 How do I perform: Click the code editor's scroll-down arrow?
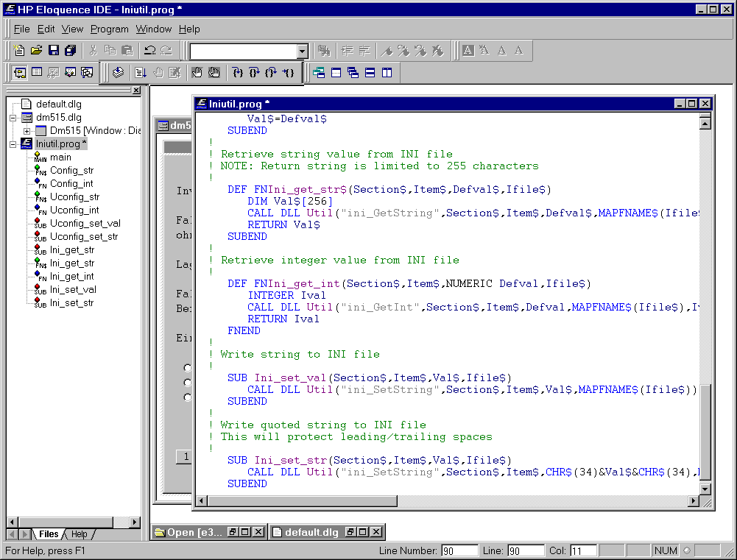click(x=705, y=489)
